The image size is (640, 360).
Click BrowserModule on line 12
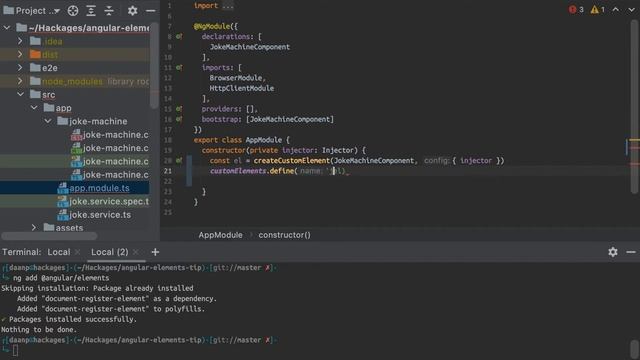coord(236,78)
